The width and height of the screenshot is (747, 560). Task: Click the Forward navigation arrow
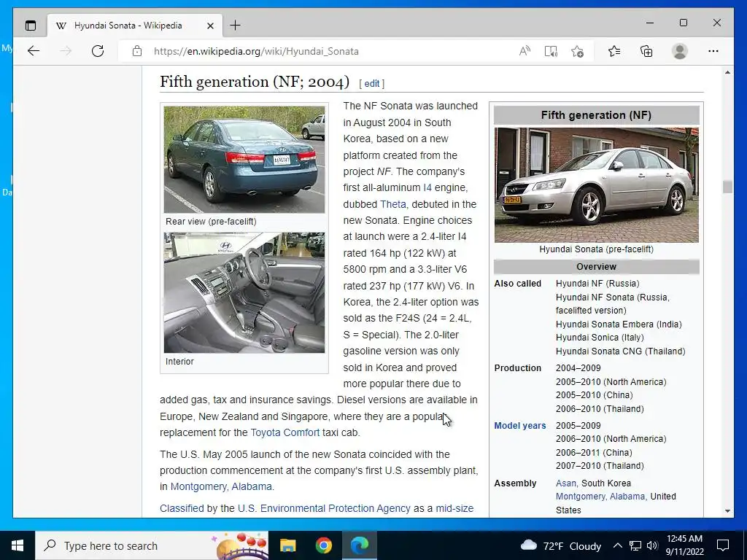coord(66,51)
